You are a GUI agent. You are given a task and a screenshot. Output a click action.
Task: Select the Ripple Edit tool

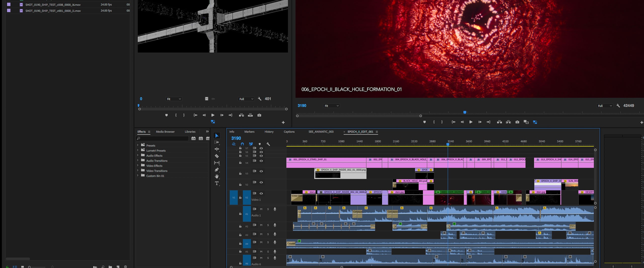(x=217, y=149)
